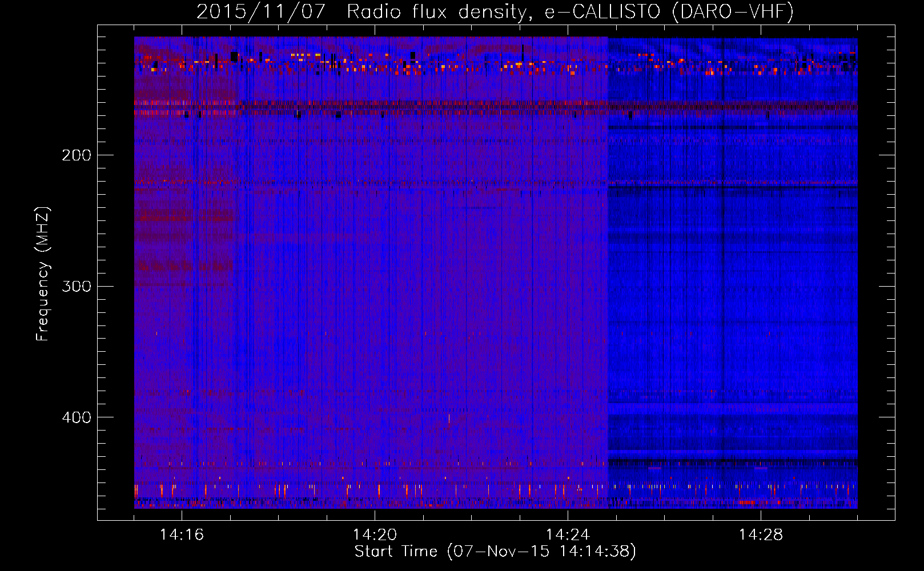Click the '400' frequency tick label

pyautogui.click(x=77, y=417)
